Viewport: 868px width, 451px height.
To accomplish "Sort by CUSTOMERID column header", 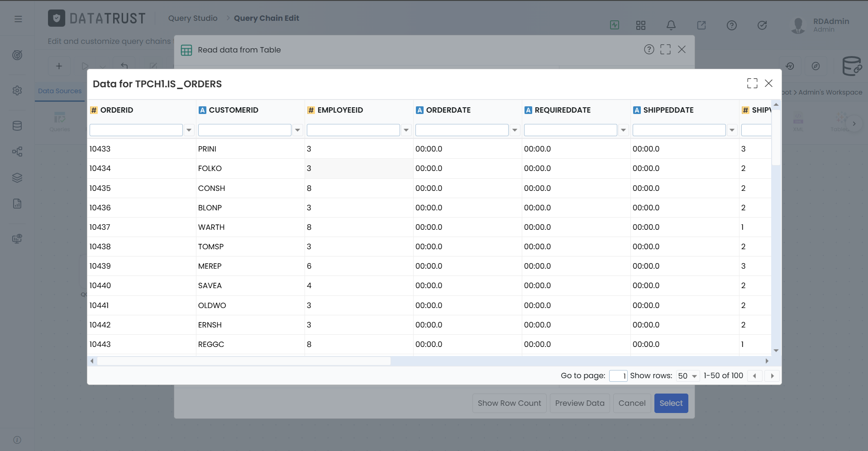I will tap(234, 110).
